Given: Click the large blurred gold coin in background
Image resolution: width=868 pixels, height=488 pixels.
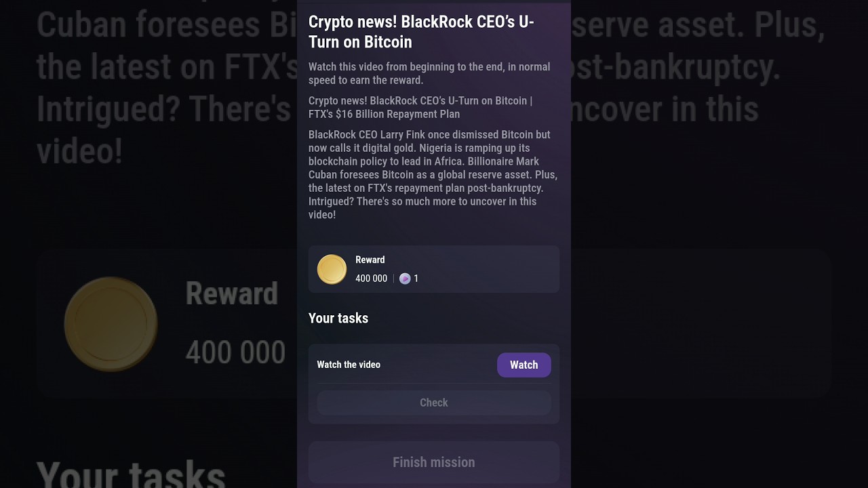Looking at the screenshot, I should pos(111,324).
